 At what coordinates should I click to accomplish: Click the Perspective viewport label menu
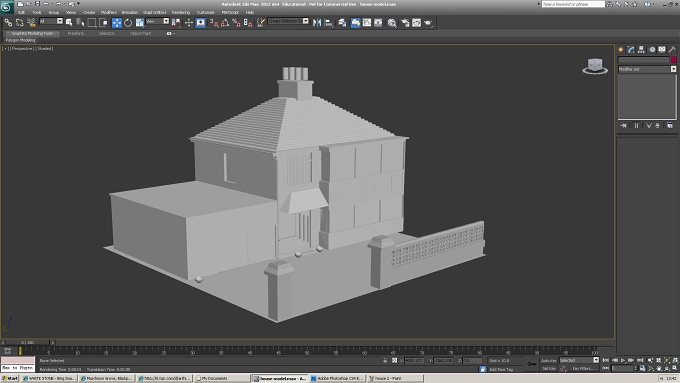(22, 49)
